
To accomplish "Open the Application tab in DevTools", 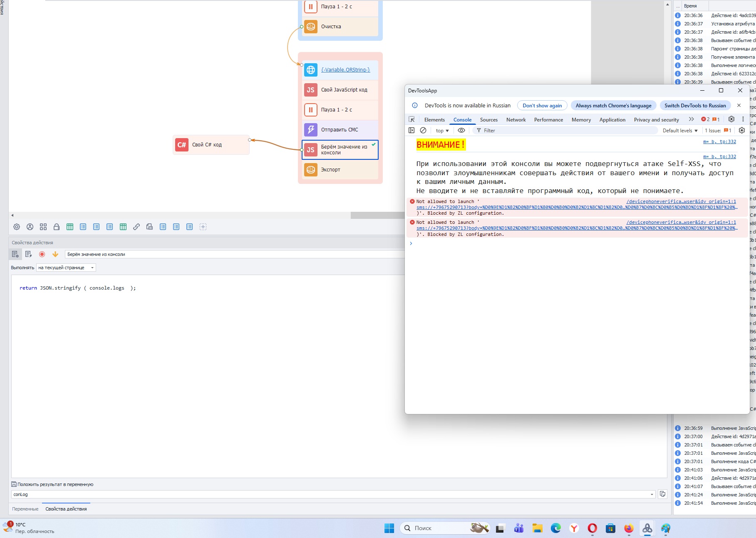I will pos(612,120).
